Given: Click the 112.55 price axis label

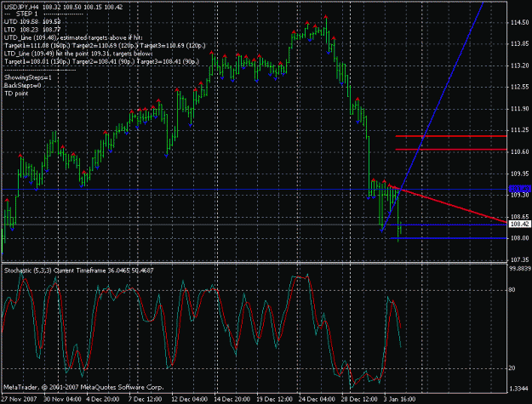Looking at the screenshot, I should click(x=519, y=87).
